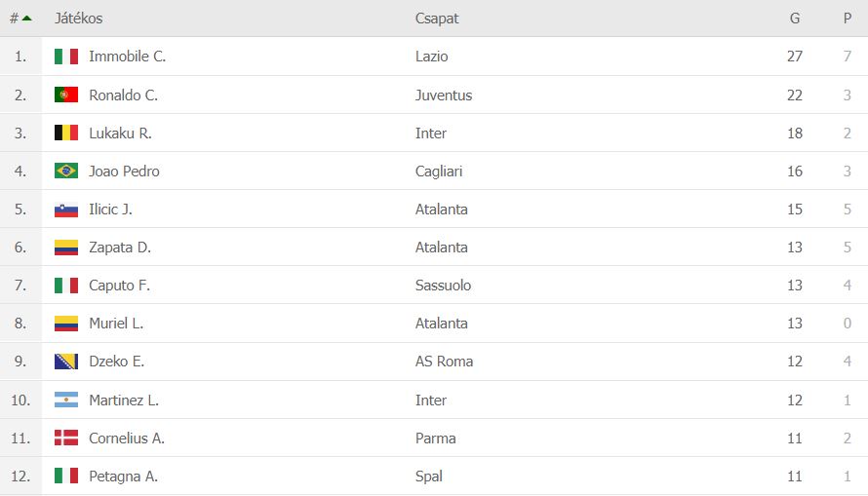868x496 pixels.
Task: Sort by the Csapat column header
Action: (x=437, y=19)
